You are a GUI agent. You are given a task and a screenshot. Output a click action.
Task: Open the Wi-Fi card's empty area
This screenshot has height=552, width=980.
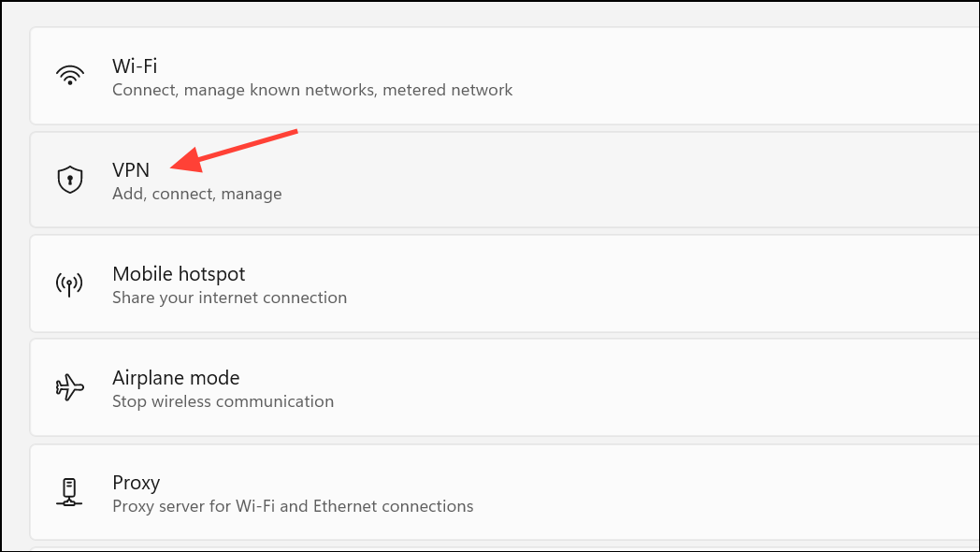coord(743,76)
